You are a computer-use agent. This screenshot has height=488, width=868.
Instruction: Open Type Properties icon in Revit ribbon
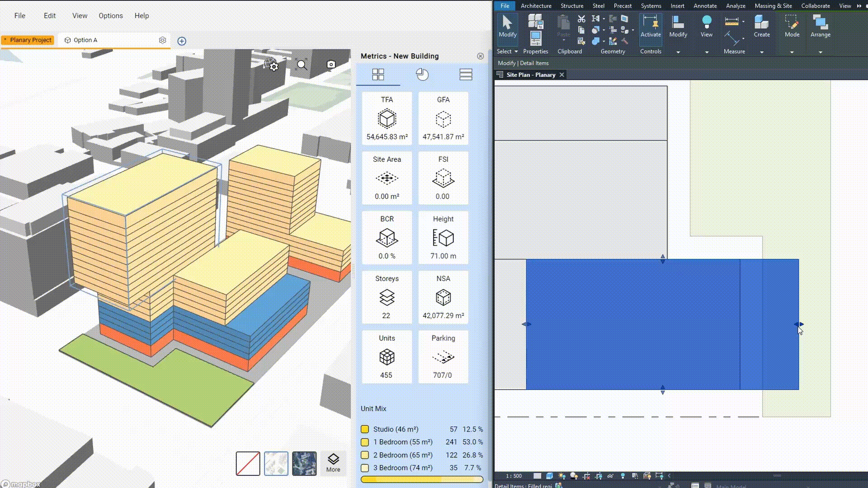(x=536, y=21)
